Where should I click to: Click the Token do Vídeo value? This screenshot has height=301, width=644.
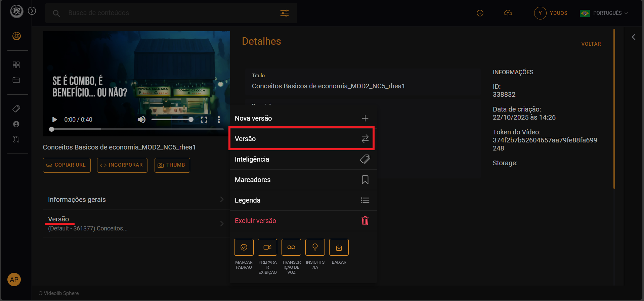545,144
